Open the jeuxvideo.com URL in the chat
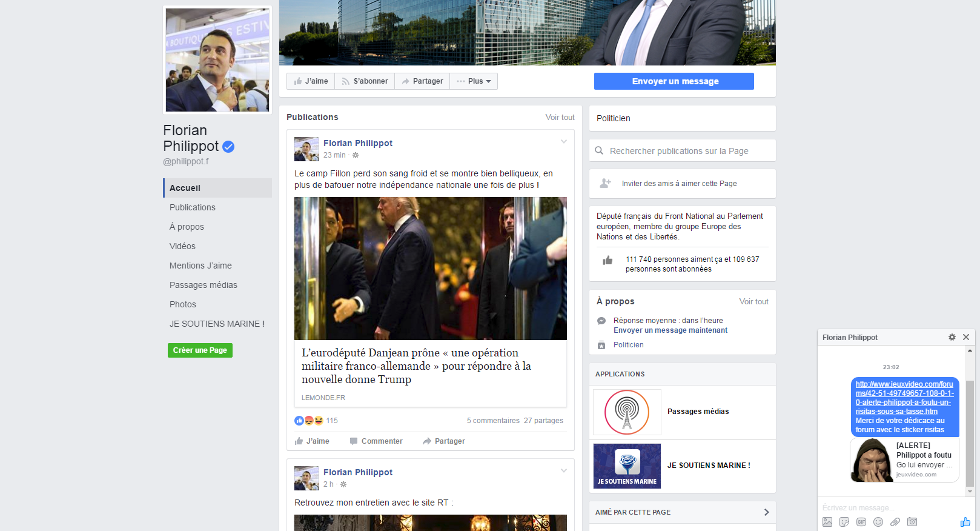 tap(904, 398)
